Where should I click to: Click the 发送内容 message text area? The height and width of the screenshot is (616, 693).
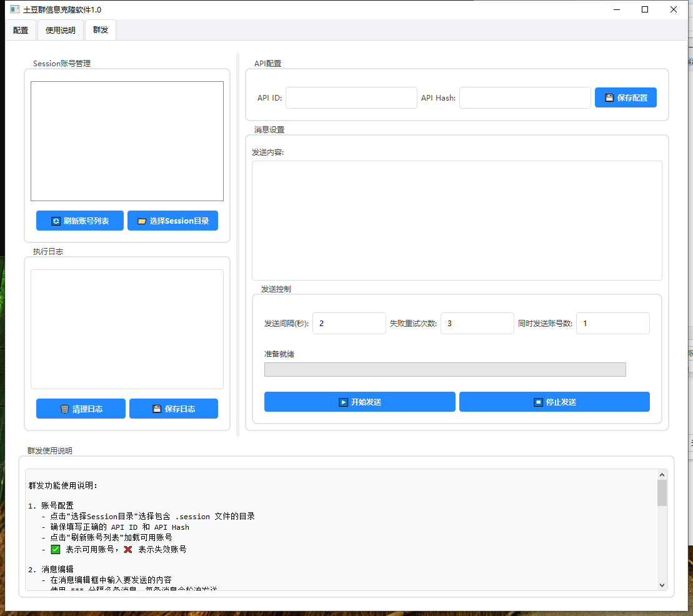tap(457, 221)
